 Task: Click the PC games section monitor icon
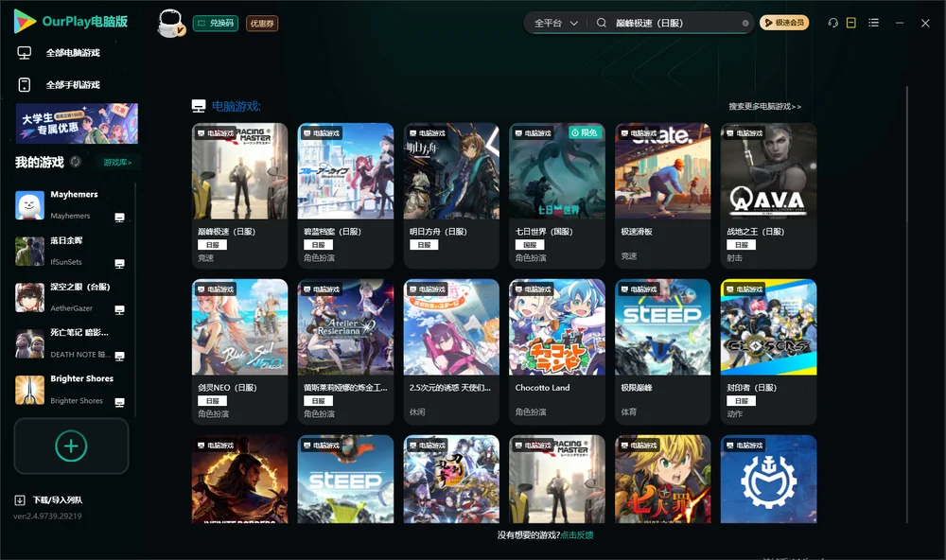[199, 106]
